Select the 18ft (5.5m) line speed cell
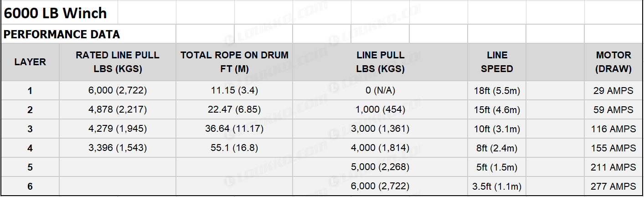The image size is (644, 197). point(497,91)
